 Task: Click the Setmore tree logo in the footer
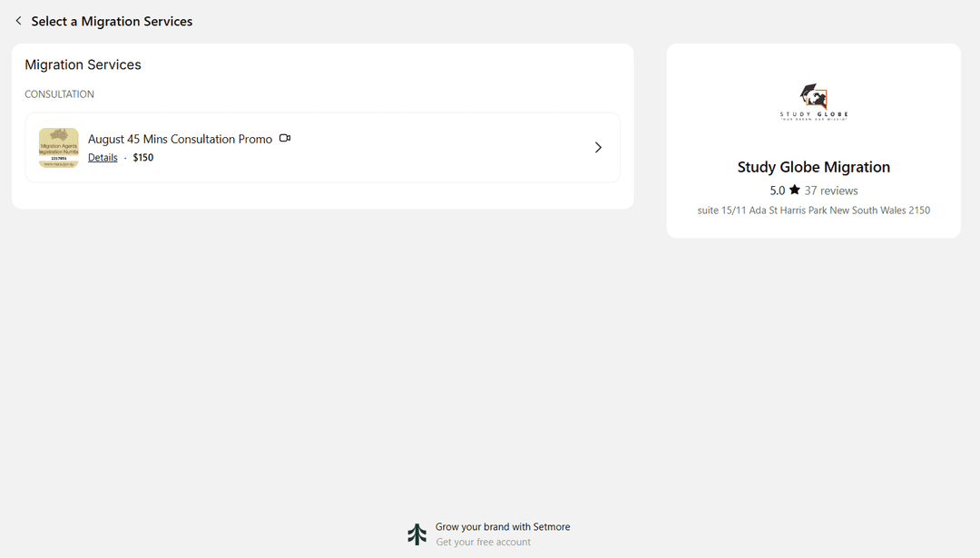coord(416,534)
